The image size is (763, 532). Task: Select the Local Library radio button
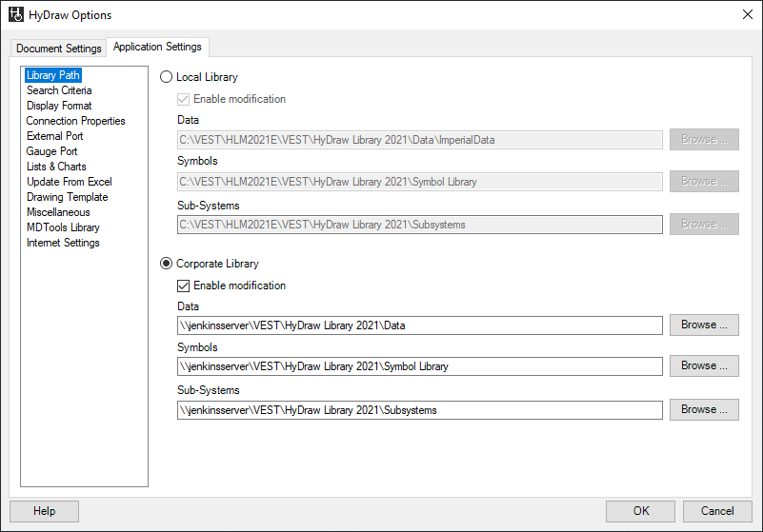tap(167, 77)
